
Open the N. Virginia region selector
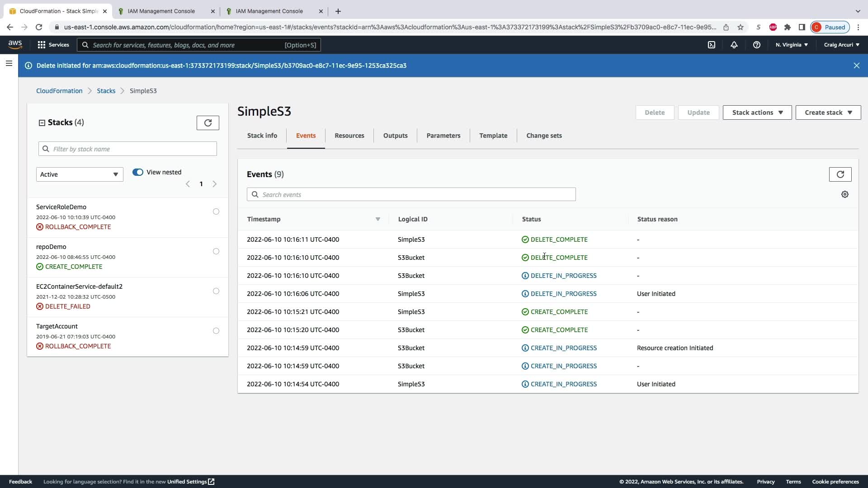(x=792, y=45)
